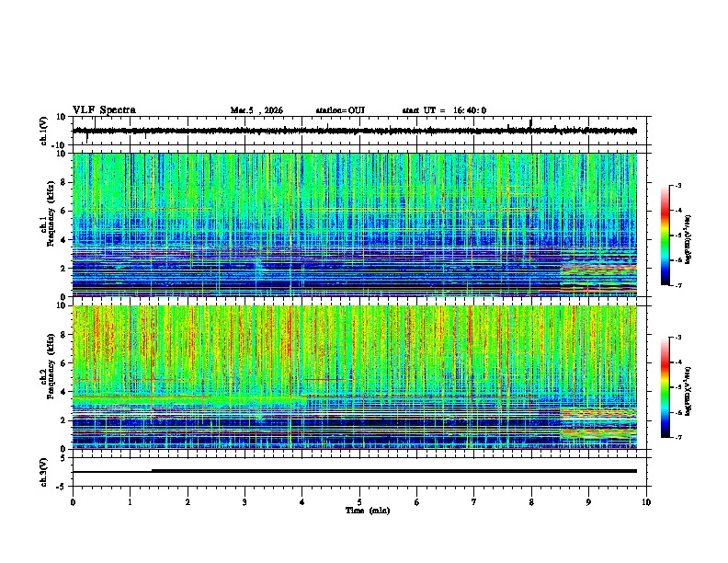Image resolution: width=728 pixels, height=563 pixels.
Task: Click the ch.1 "Frequency (kHz)" axis label
Action: click(51, 213)
